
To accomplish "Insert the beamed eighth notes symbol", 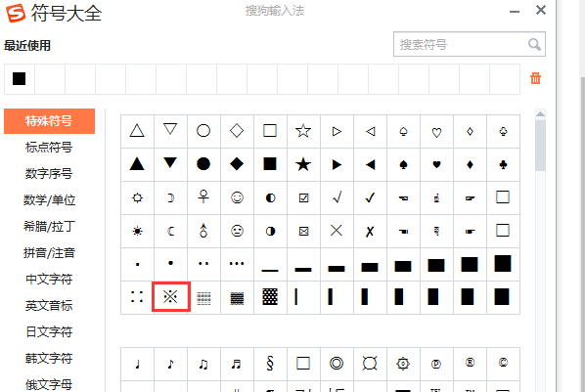I will click(203, 364).
